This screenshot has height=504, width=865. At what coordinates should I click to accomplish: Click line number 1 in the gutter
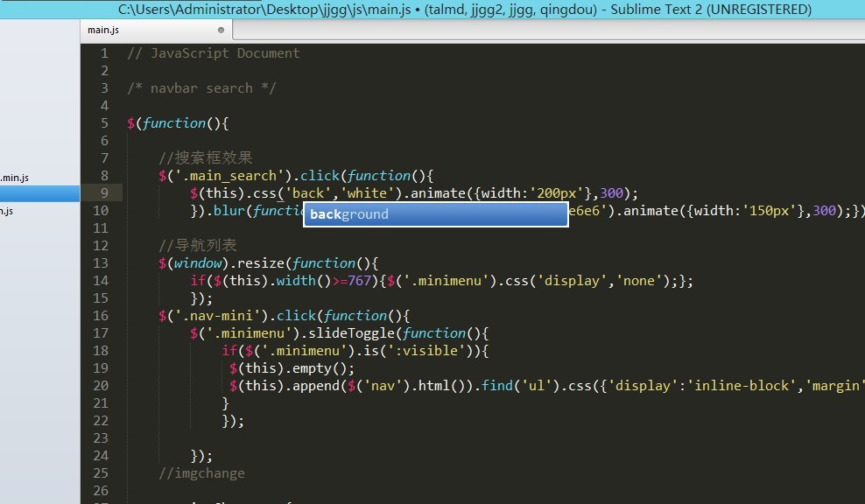point(103,53)
